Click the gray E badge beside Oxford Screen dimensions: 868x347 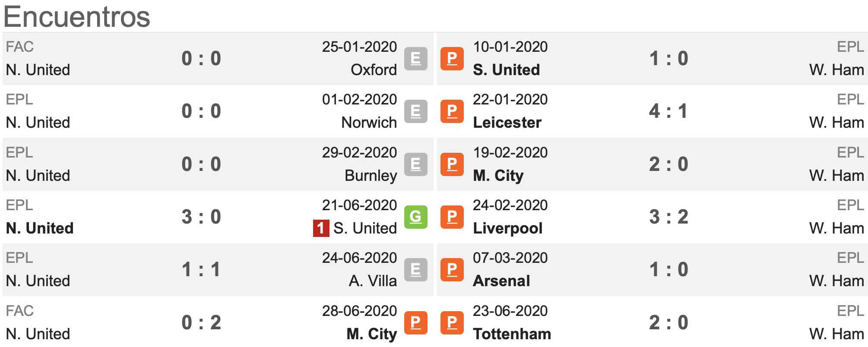(x=415, y=58)
